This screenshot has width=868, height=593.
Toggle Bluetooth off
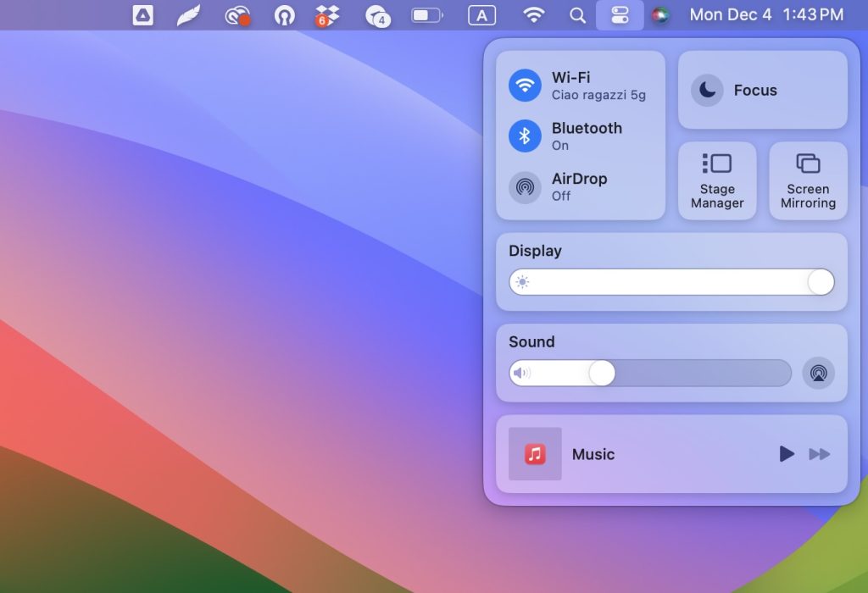(526, 136)
